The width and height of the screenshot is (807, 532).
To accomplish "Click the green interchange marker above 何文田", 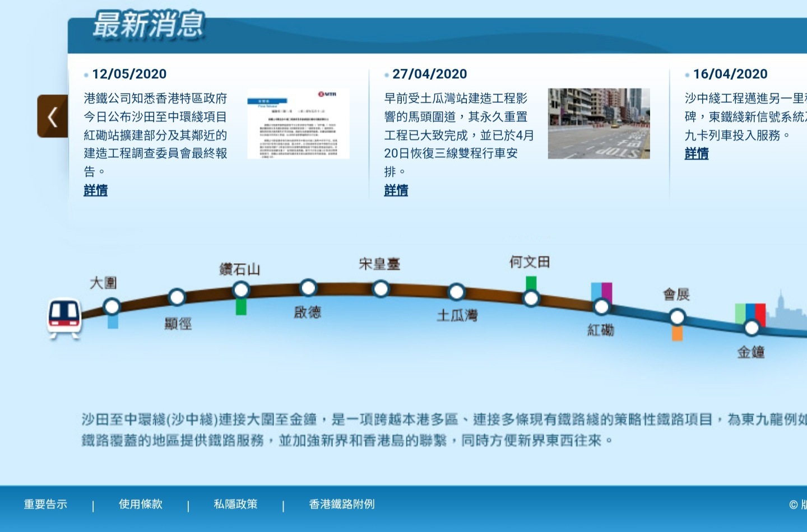I will point(531,283).
